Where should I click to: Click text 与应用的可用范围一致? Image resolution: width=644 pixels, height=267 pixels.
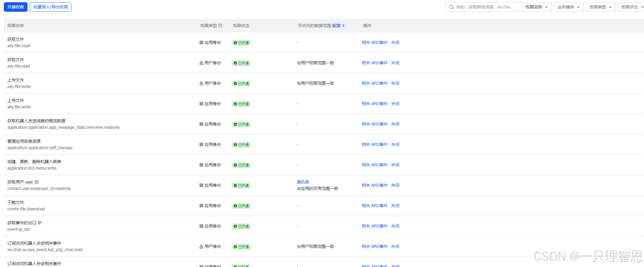317,189
